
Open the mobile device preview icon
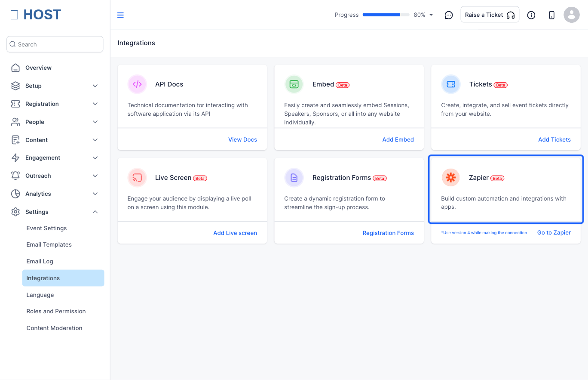coord(552,15)
